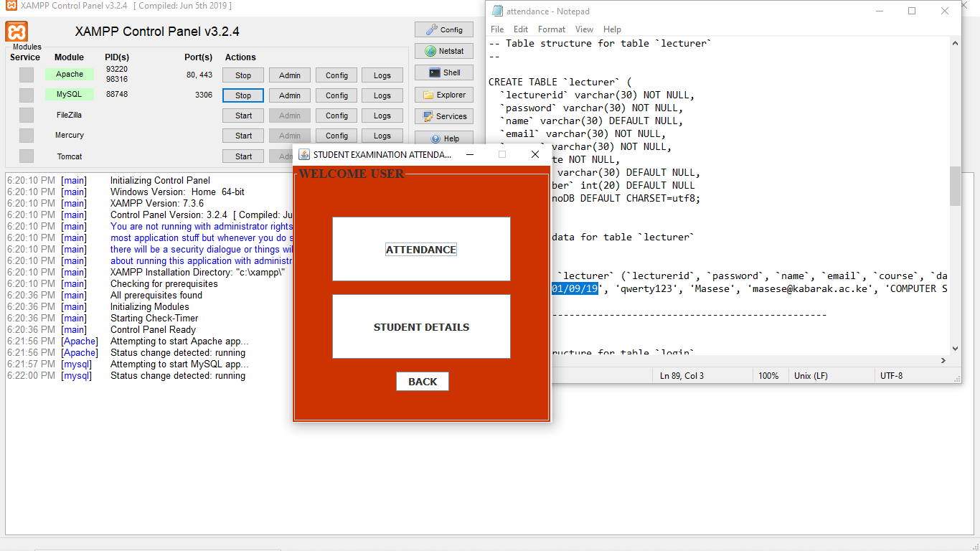Image resolution: width=980 pixels, height=551 pixels.
Task: Open MySQL Admin panel
Action: pos(289,95)
